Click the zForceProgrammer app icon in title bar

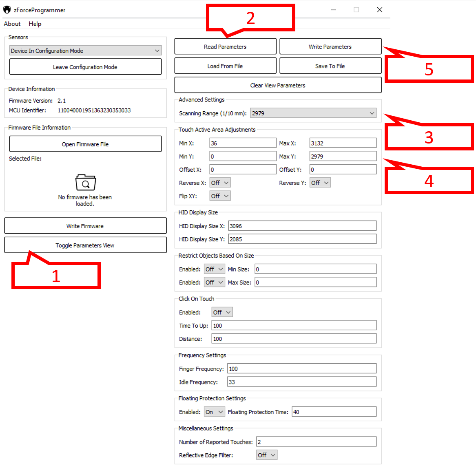click(x=7, y=10)
